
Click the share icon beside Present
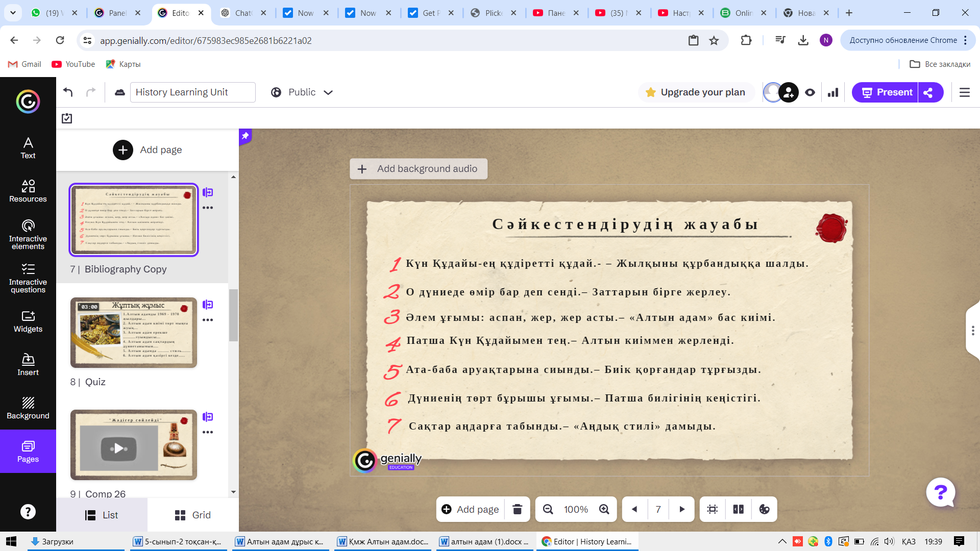pos(929,92)
